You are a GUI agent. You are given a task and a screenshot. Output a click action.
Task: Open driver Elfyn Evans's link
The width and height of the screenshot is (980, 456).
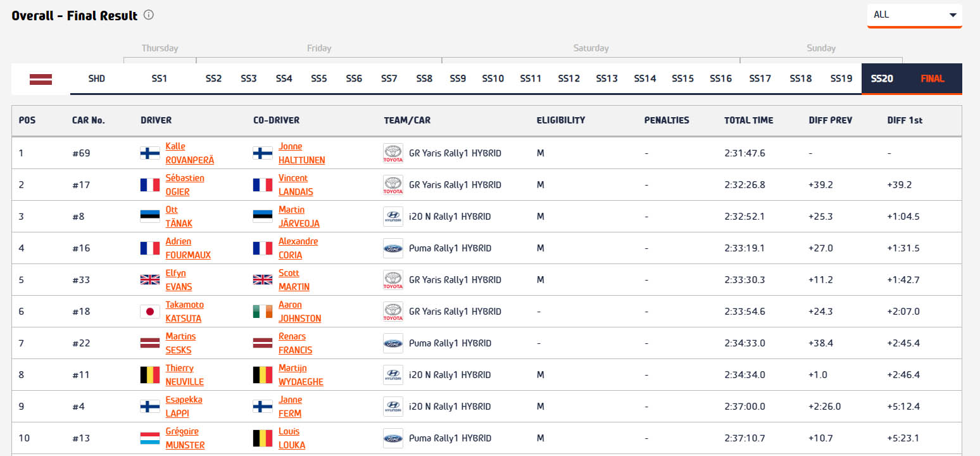(x=179, y=280)
